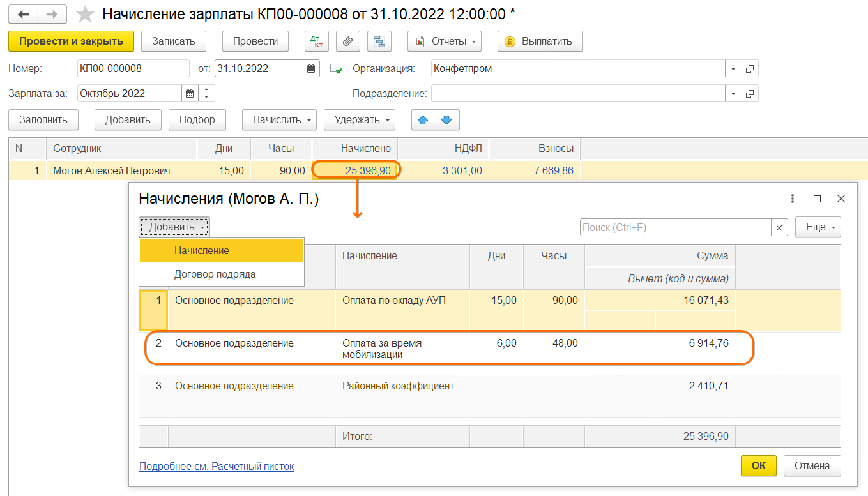
Task: Open document structure icon
Action: click(x=379, y=41)
